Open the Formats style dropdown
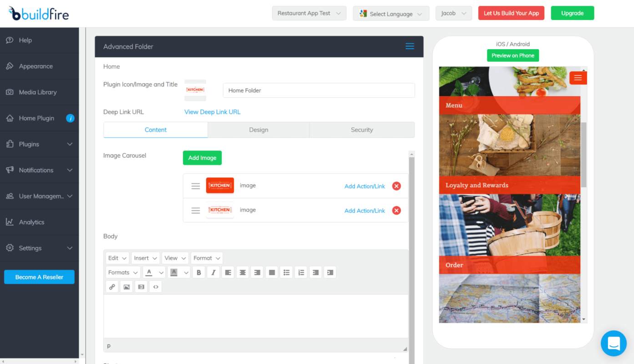 click(x=123, y=273)
